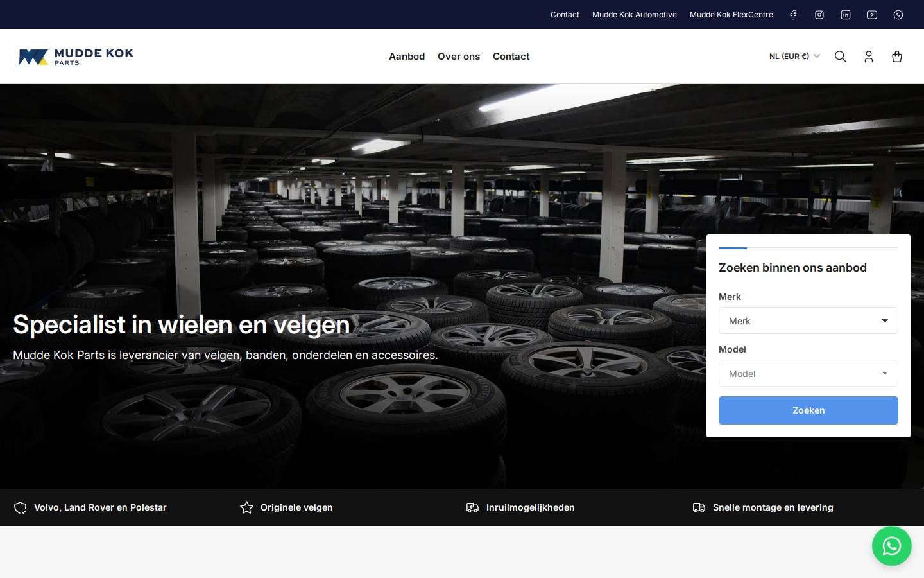Click 'Specialist in wielen en velgen' heading
Image resolution: width=924 pixels, height=578 pixels.
coord(182,325)
